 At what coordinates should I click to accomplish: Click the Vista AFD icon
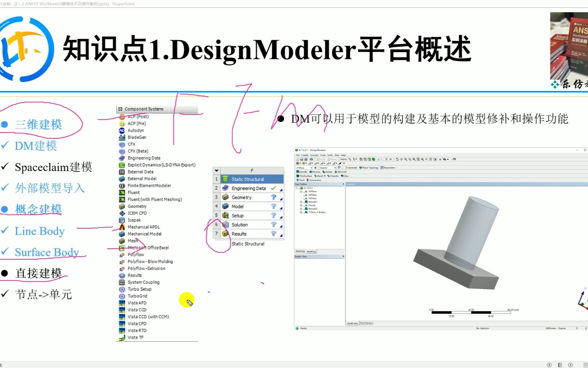122,303
